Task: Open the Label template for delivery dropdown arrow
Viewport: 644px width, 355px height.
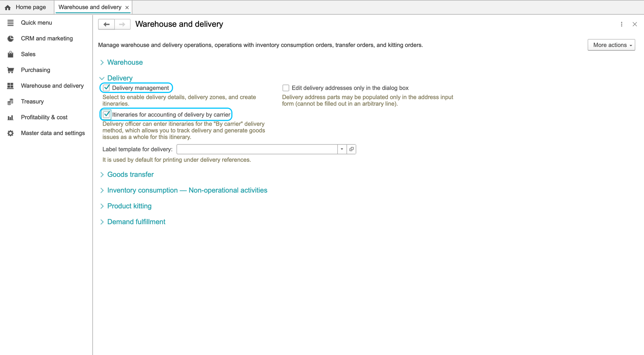Action: pyautogui.click(x=342, y=149)
